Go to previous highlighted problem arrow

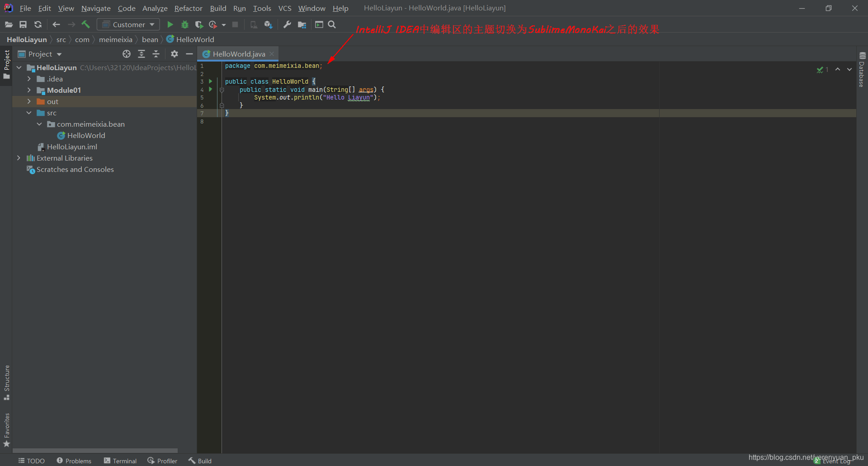[838, 69]
